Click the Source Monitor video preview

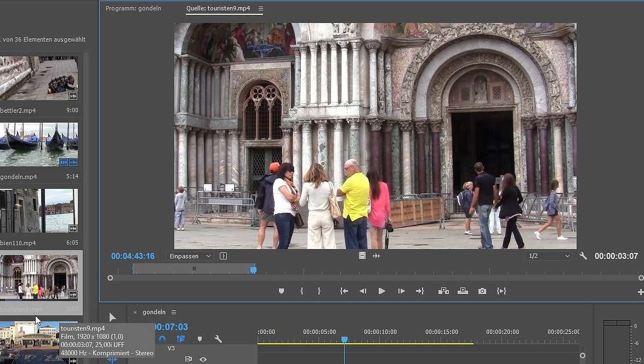pos(375,136)
